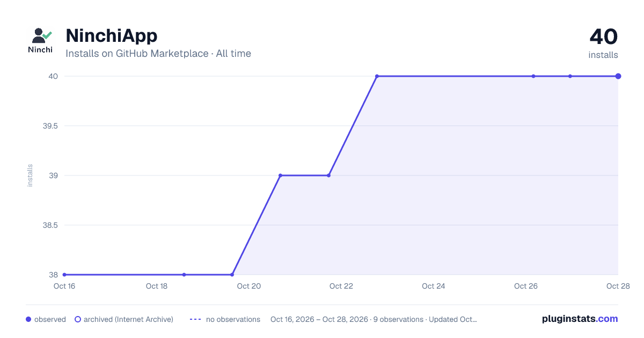644x338 pixels.
Task: Click the 'observed' legend label
Action: coord(50,319)
